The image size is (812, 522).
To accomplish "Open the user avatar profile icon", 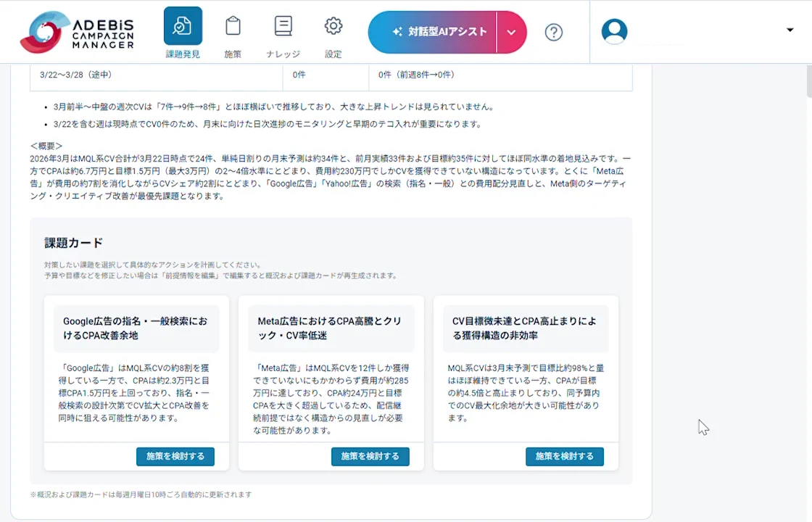I will [614, 31].
